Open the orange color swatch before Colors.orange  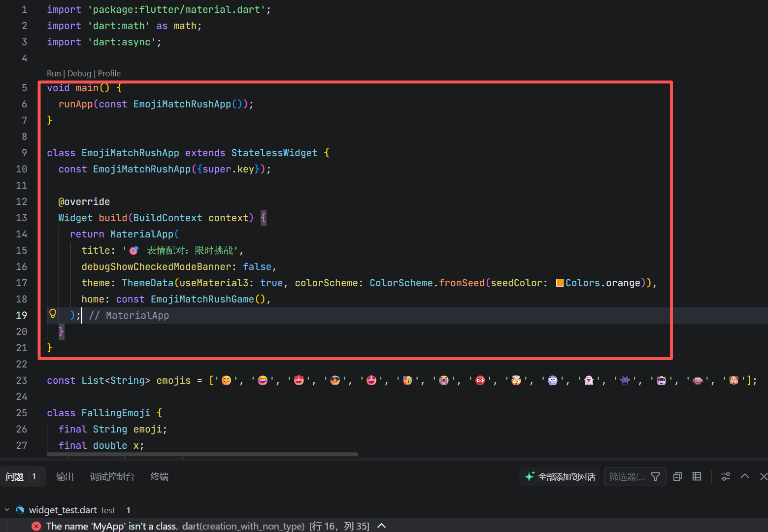coord(560,283)
